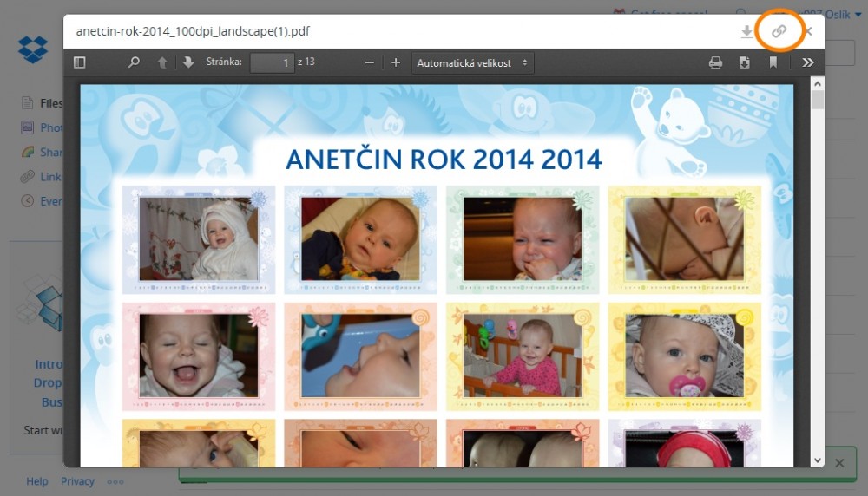Open the Automatická velikost zoom dropdown
Viewport: 868px width, 496px height.
tap(472, 62)
